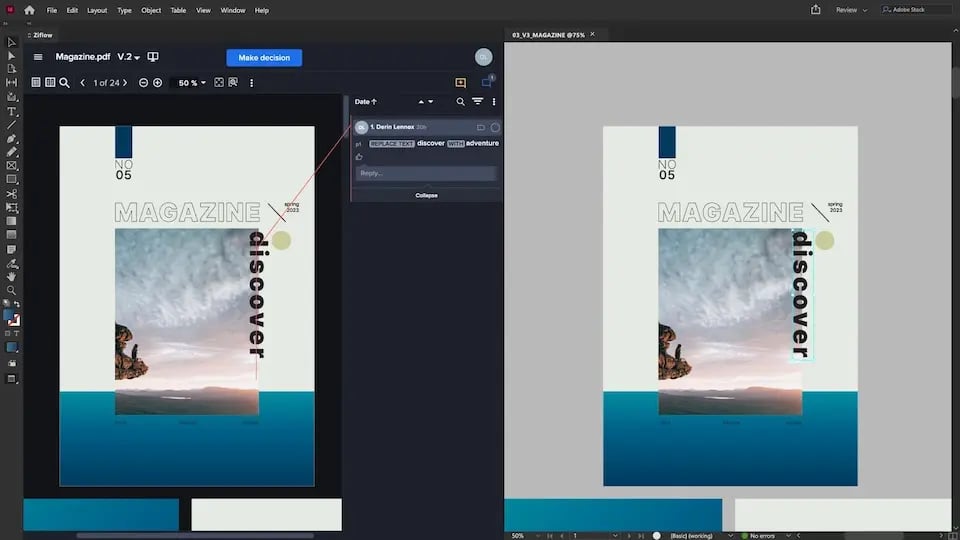Select the Gradient Swatch tool
The image size is (960, 540).
click(x=11, y=221)
